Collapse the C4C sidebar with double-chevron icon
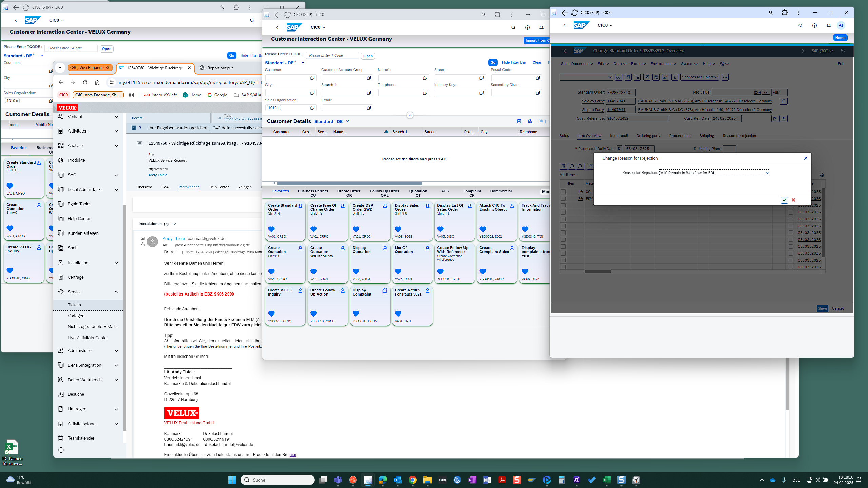868x488 pixels. tap(61, 450)
